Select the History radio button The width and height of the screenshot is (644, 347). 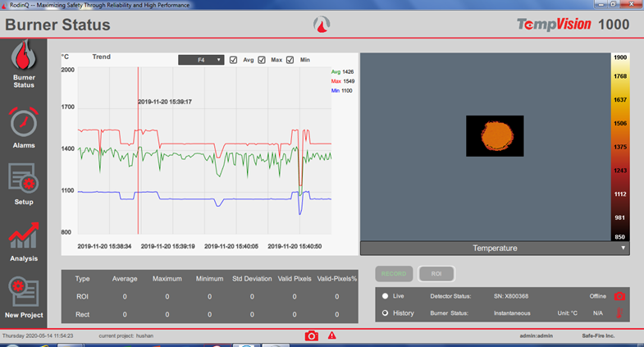[x=386, y=313]
